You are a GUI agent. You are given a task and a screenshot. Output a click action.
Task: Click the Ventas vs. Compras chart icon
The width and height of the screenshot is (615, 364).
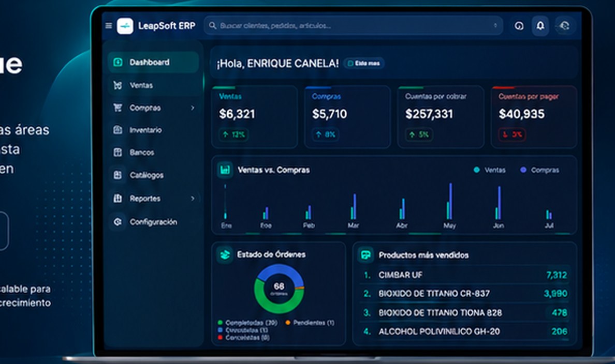225,170
